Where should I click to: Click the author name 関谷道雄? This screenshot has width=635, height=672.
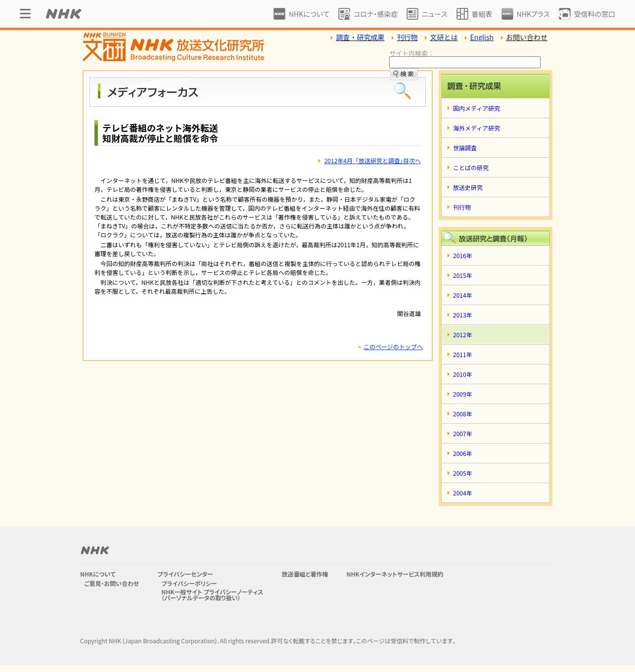(x=409, y=314)
